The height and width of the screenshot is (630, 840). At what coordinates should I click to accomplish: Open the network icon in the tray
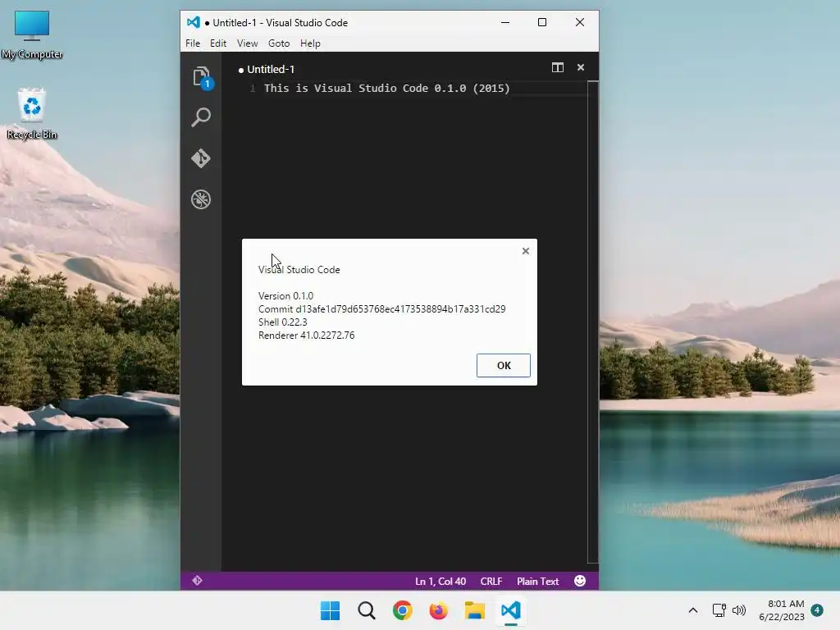[719, 610]
